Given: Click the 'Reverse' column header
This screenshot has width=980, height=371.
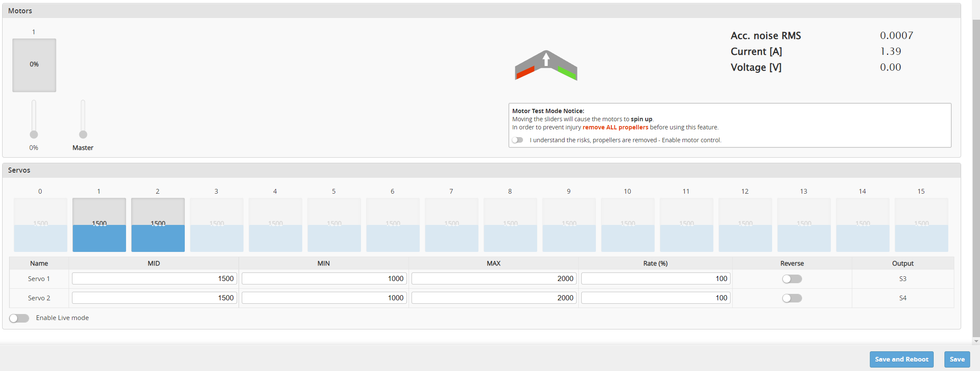Looking at the screenshot, I should coord(792,263).
